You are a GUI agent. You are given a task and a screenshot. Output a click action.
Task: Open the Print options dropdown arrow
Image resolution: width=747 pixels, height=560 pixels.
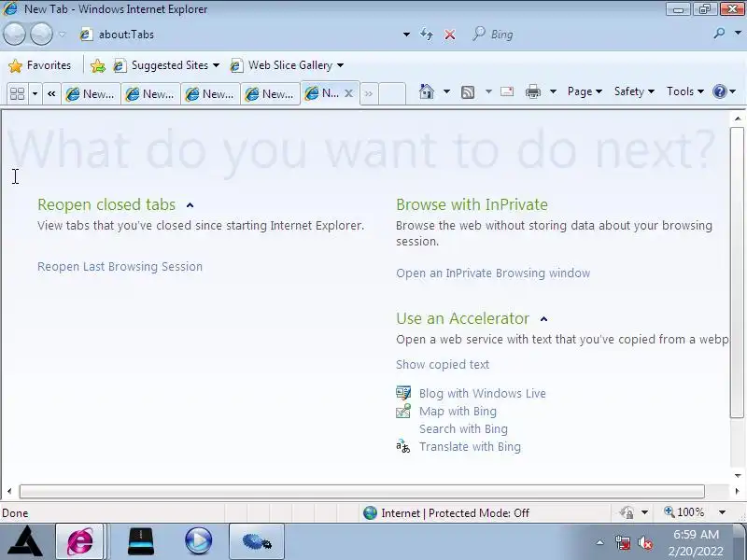point(553,91)
